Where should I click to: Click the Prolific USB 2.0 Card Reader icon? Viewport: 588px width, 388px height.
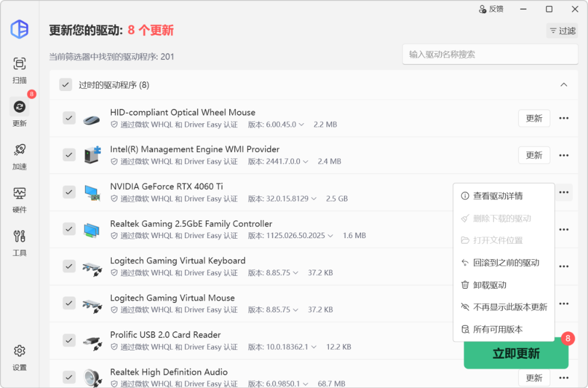(x=92, y=343)
